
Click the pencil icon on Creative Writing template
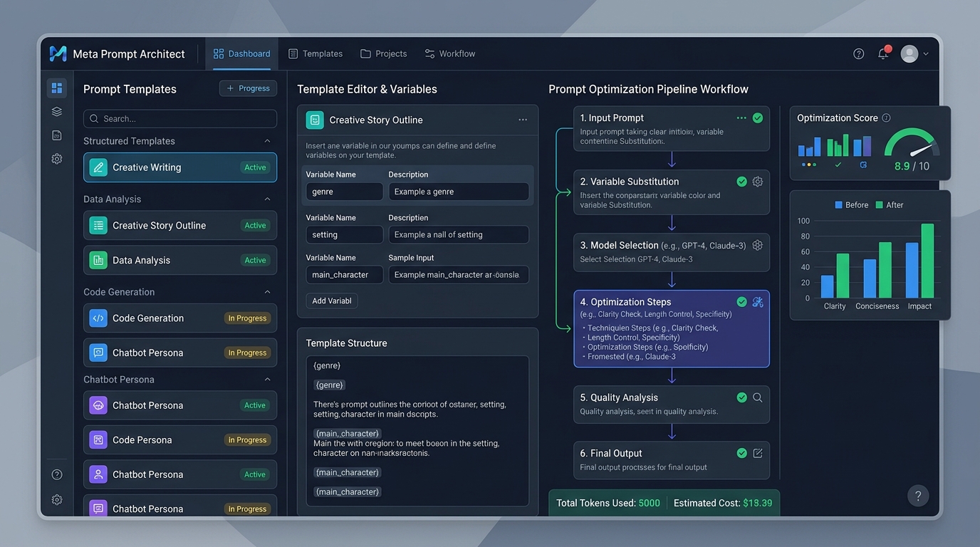click(98, 167)
